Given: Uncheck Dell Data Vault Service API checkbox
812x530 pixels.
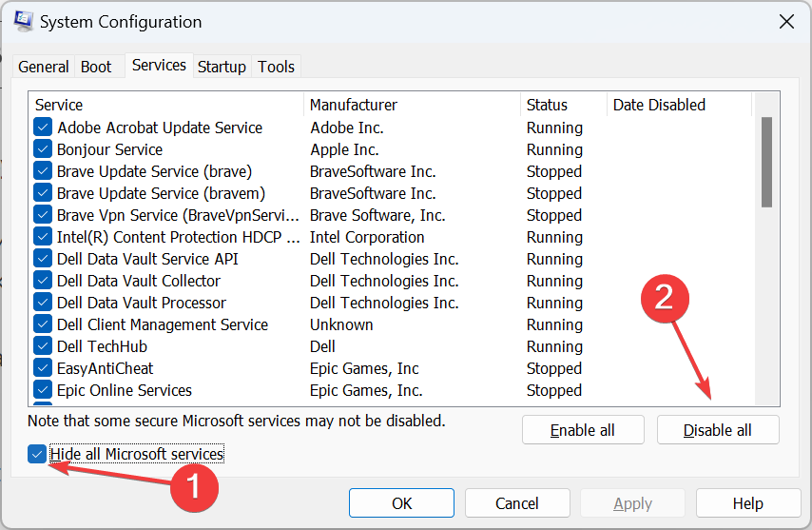Looking at the screenshot, I should tap(43, 259).
